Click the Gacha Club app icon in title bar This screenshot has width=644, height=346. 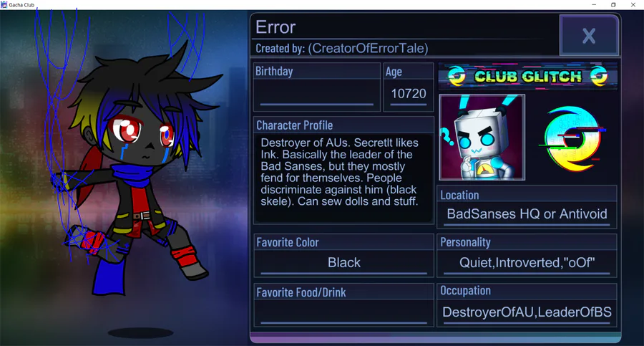tap(4, 4)
